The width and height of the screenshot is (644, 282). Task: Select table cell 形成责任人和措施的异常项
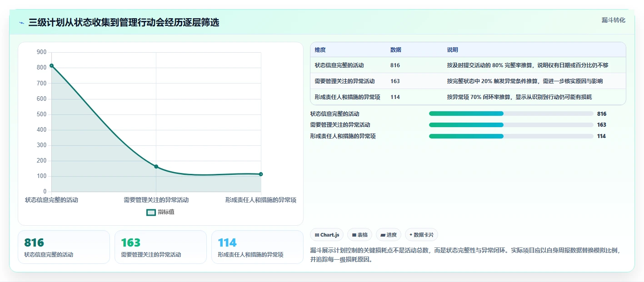click(x=348, y=97)
